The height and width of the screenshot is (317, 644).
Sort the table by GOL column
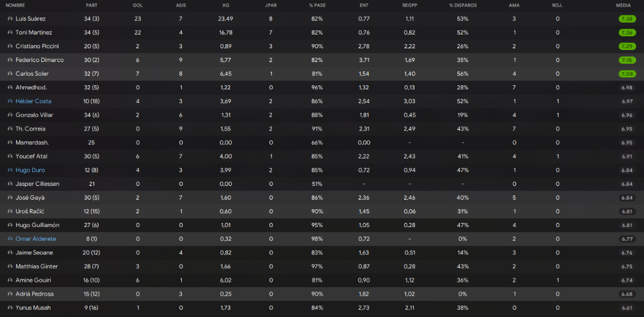138,6
